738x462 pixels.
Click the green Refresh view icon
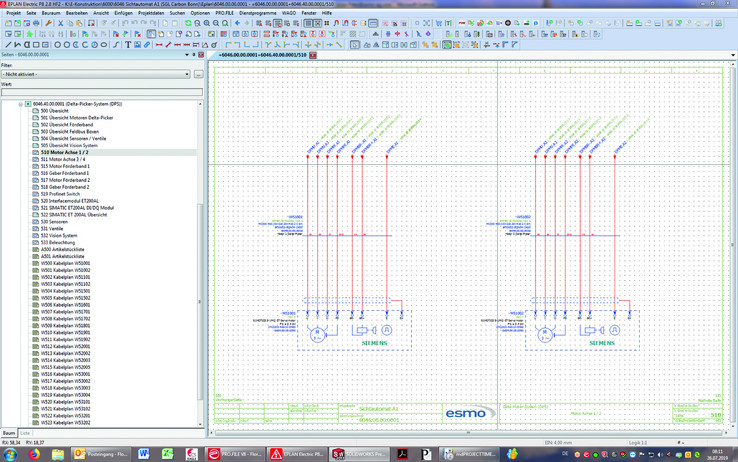[x=188, y=23]
